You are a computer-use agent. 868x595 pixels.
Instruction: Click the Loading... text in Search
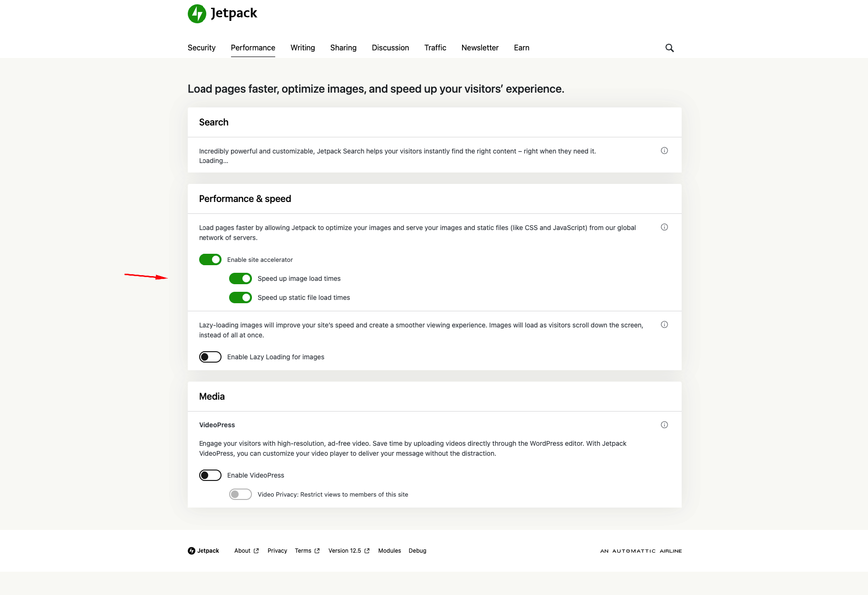(x=213, y=161)
